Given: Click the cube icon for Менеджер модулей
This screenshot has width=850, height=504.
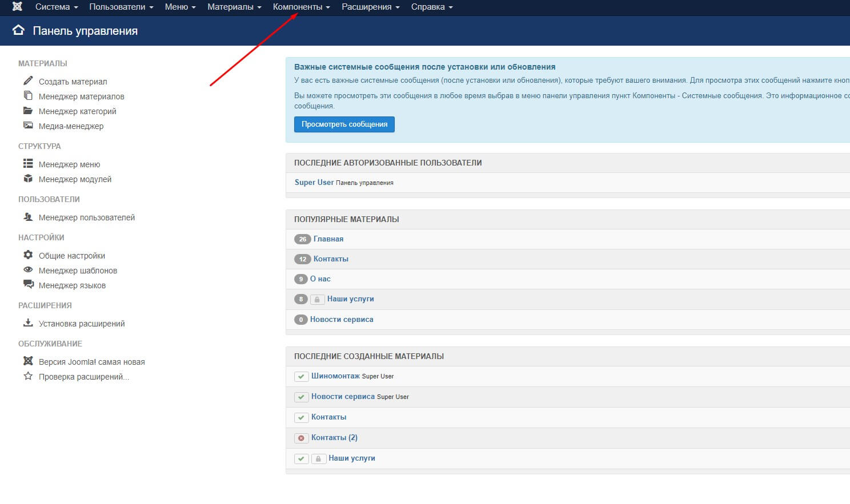Looking at the screenshot, I should (28, 179).
